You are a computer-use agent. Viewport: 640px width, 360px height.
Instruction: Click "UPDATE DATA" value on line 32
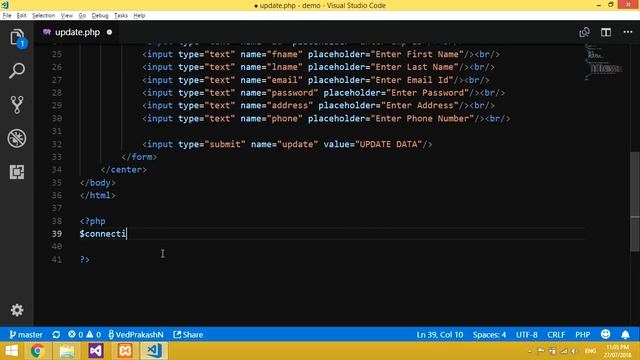[389, 144]
